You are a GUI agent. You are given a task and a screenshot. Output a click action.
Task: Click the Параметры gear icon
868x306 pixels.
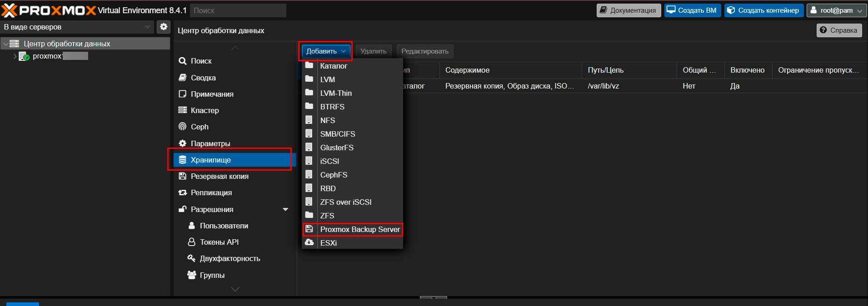183,143
